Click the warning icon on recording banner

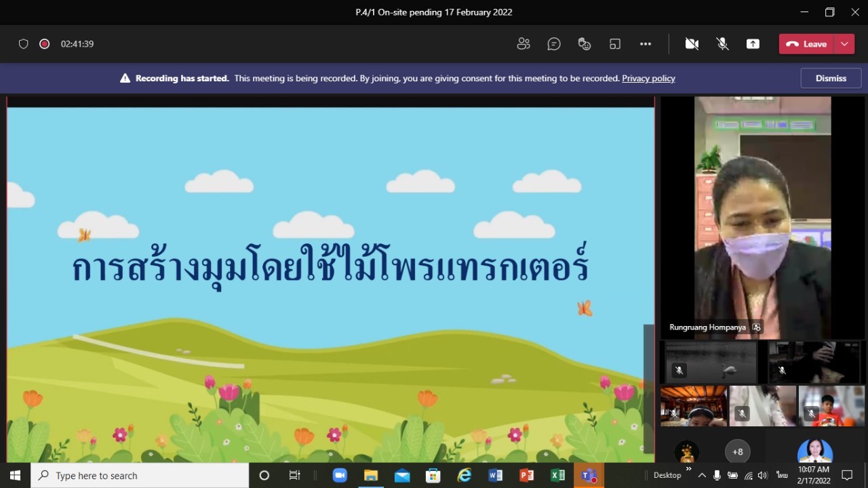pos(125,78)
